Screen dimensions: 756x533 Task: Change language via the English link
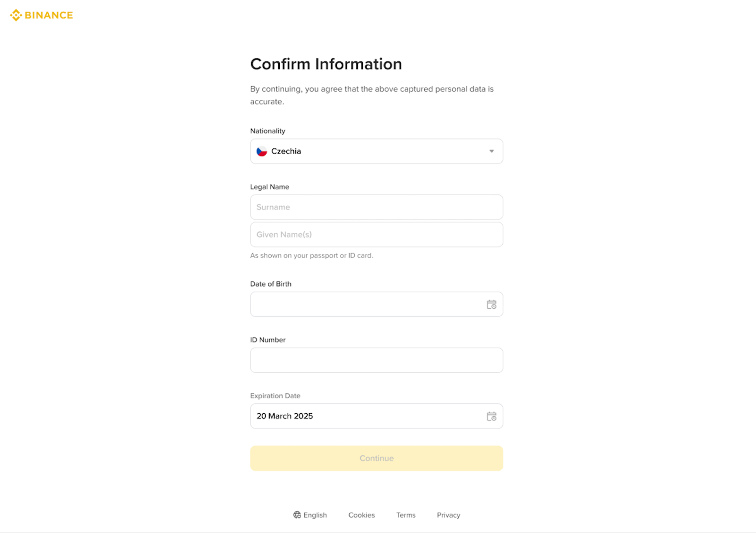coord(315,515)
